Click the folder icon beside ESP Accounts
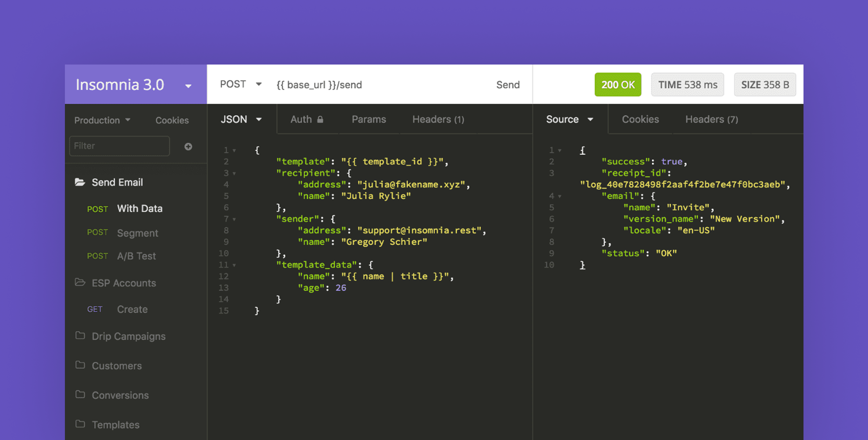Viewport: 868px width, 440px height. tap(80, 282)
